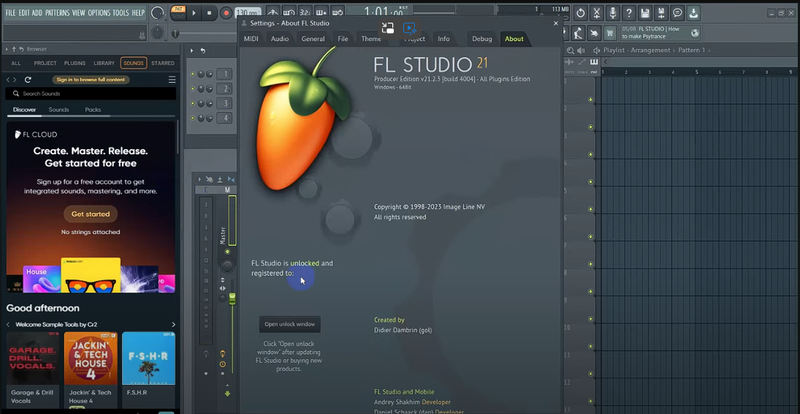Viewport: 800px width, 414px height.
Task: Click the red Record button
Action: (226, 13)
